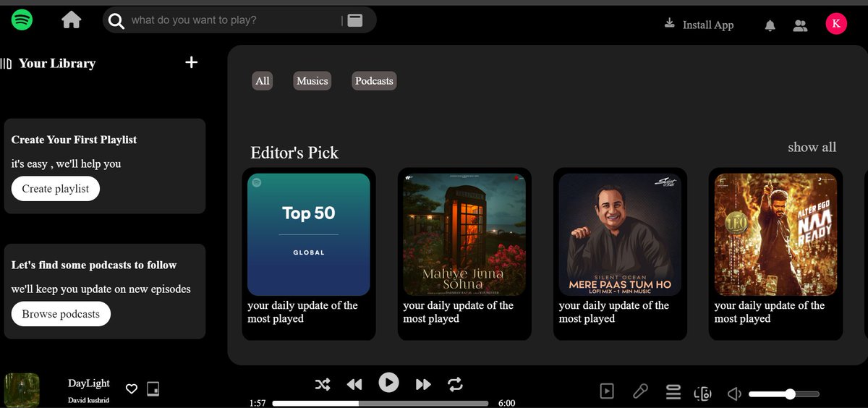The width and height of the screenshot is (868, 408).
Task: Open Now Playing view icon
Action: (x=607, y=391)
